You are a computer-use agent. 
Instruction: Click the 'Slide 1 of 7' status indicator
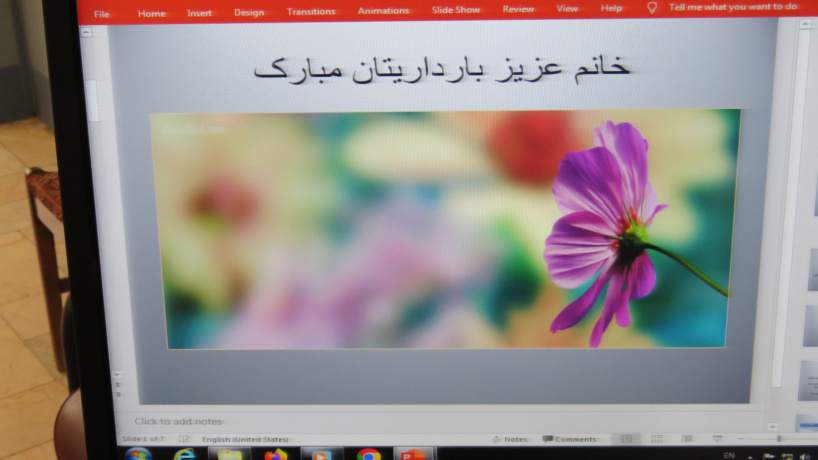[x=143, y=439]
